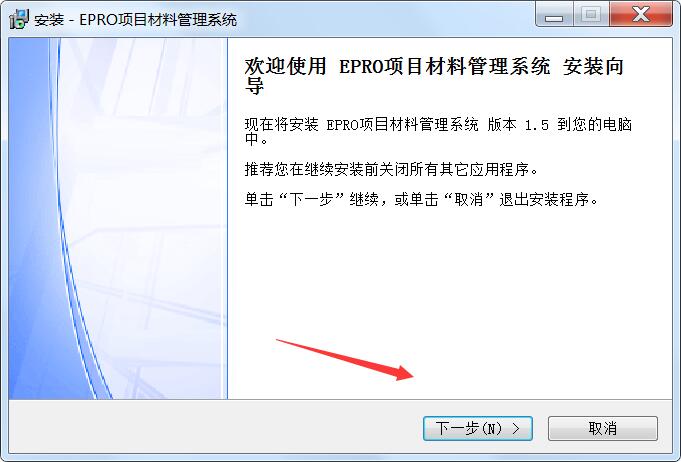Click the instruction line starting with 单击

tap(421, 200)
